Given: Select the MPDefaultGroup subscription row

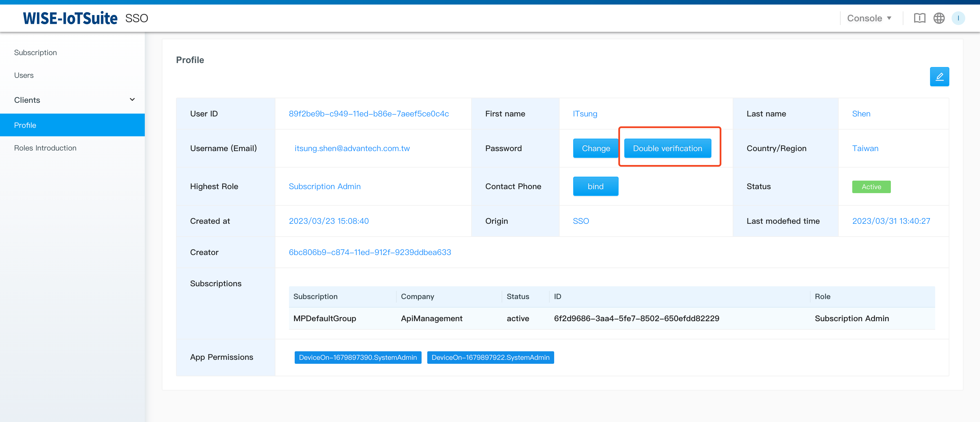Looking at the screenshot, I should 324,319.
